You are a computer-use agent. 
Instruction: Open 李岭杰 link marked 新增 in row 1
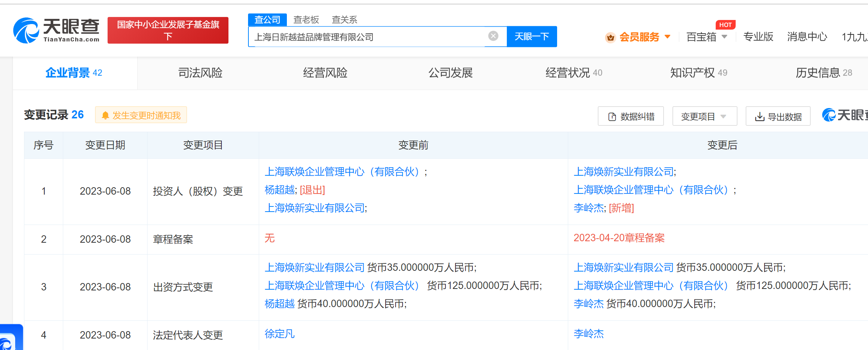click(589, 208)
